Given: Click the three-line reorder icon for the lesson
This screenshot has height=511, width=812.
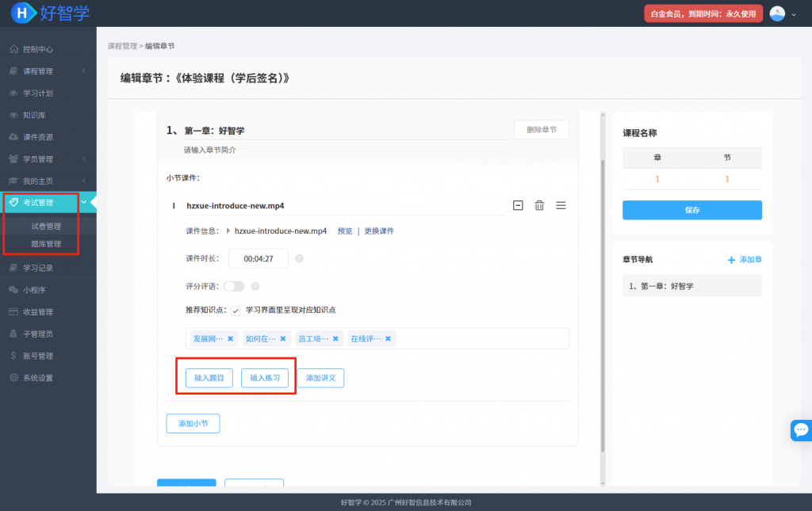Looking at the screenshot, I should (561, 205).
